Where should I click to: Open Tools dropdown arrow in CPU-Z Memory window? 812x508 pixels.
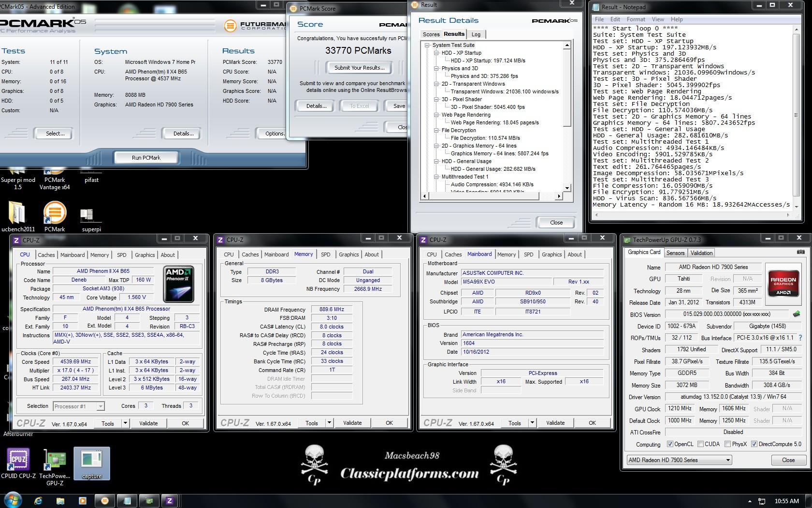click(x=329, y=423)
